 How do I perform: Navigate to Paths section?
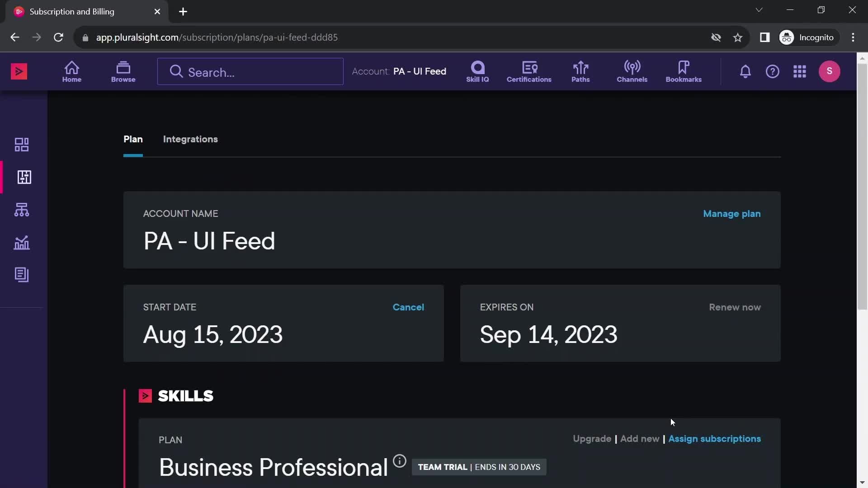click(x=580, y=71)
